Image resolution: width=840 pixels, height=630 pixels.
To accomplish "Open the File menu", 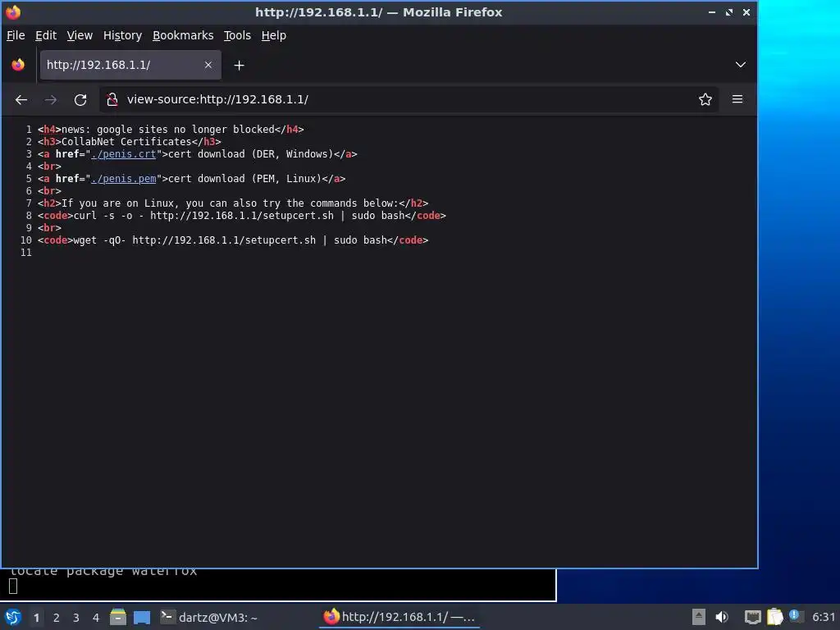I will [16, 35].
